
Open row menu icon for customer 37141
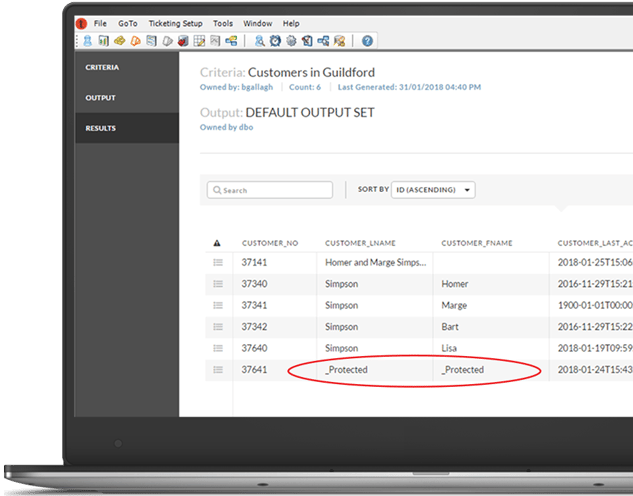(x=218, y=263)
